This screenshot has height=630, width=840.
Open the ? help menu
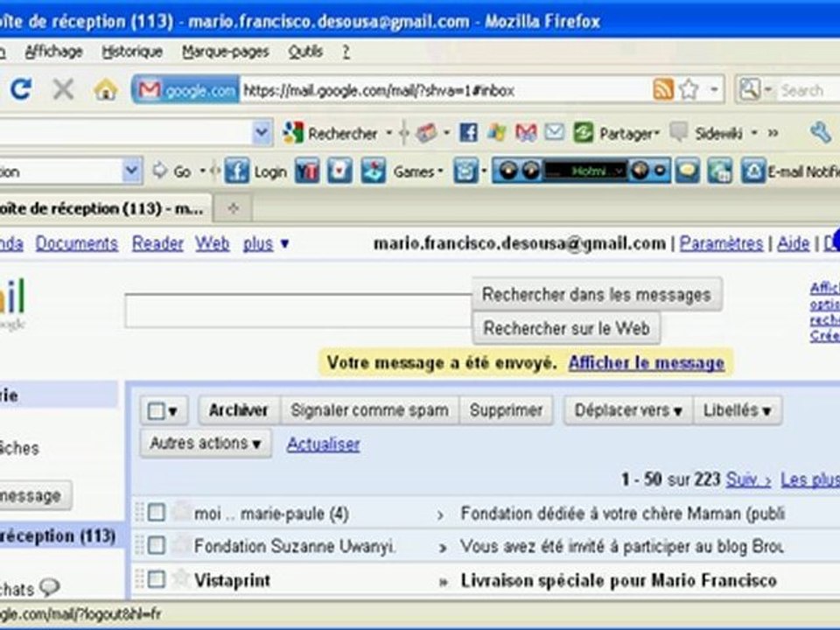click(x=346, y=52)
